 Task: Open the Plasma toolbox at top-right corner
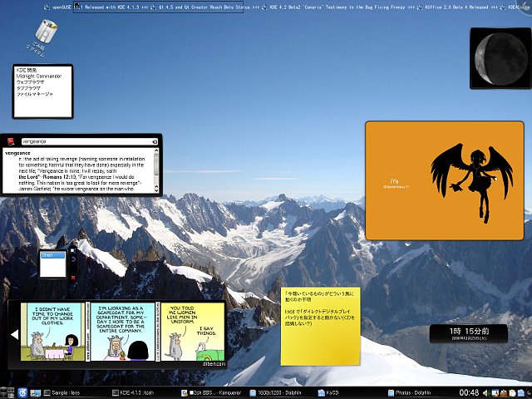(525, 6)
